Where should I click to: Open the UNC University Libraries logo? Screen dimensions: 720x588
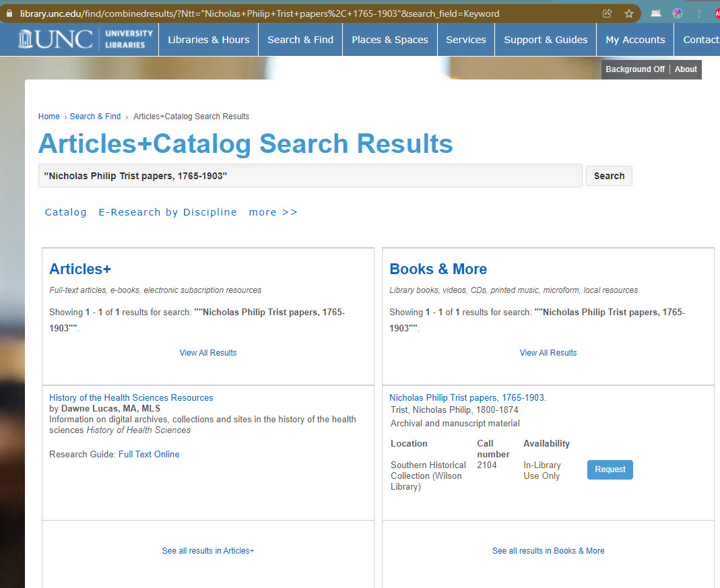86,39
